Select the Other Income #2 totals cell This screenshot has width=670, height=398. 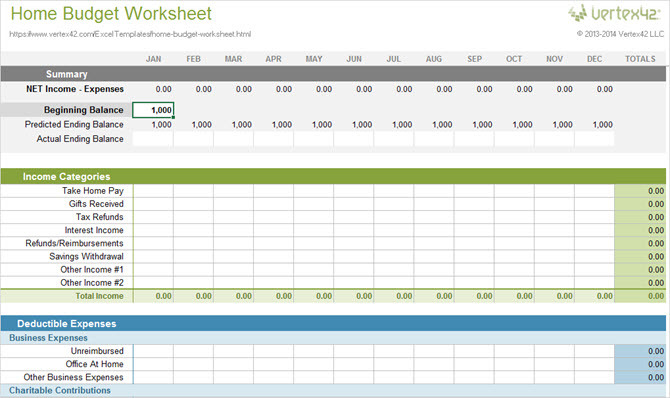[x=640, y=283]
